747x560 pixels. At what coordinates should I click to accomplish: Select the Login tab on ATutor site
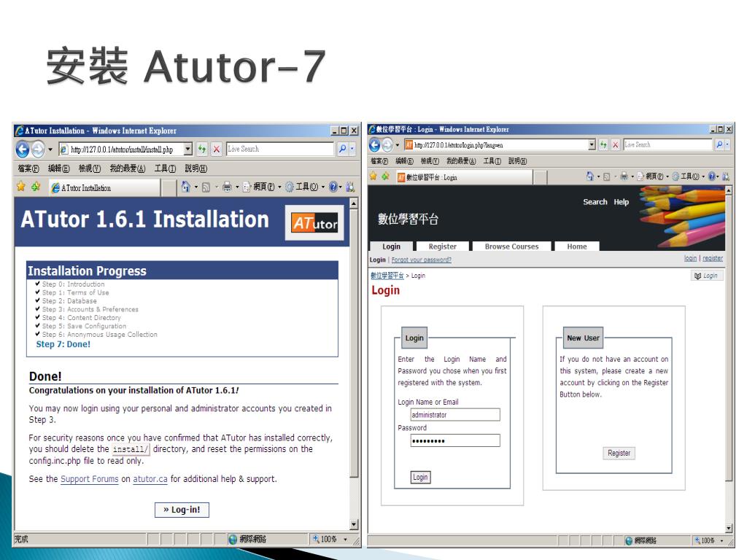pyautogui.click(x=391, y=246)
